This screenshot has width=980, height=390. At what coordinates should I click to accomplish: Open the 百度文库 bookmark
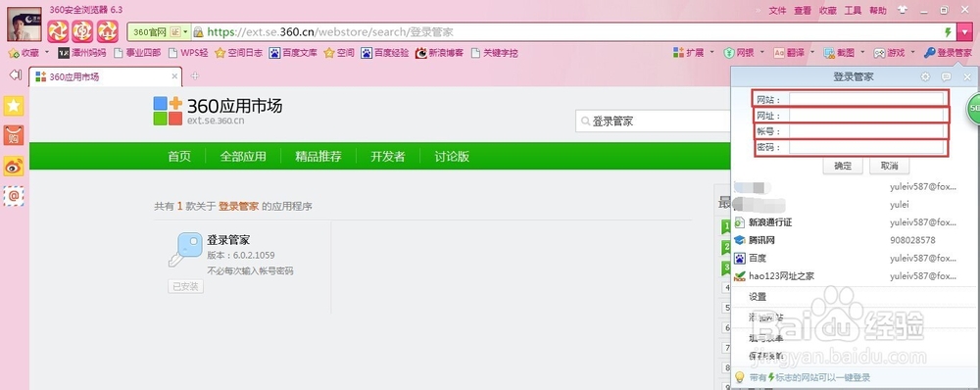[x=293, y=53]
